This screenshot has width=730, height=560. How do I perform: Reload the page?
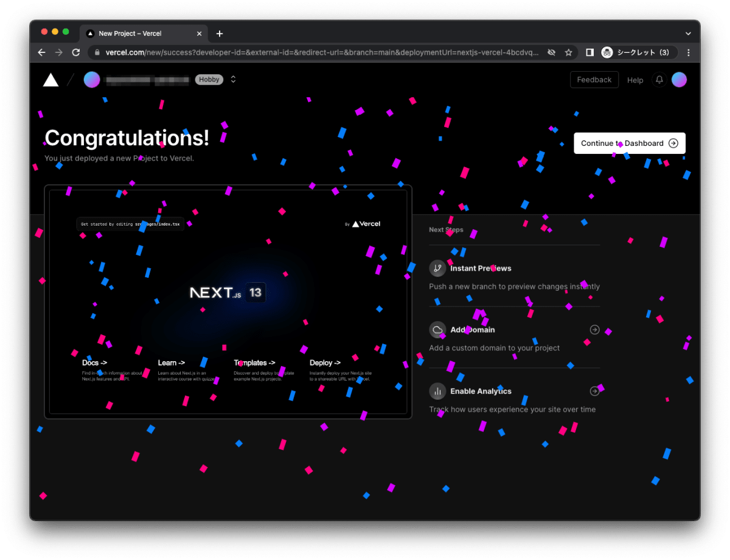75,52
